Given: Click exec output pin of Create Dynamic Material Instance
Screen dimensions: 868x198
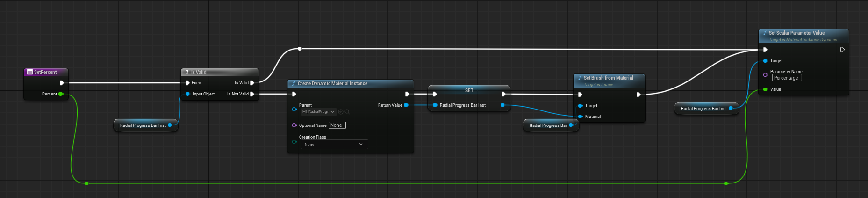Looking at the screenshot, I should [x=407, y=94].
